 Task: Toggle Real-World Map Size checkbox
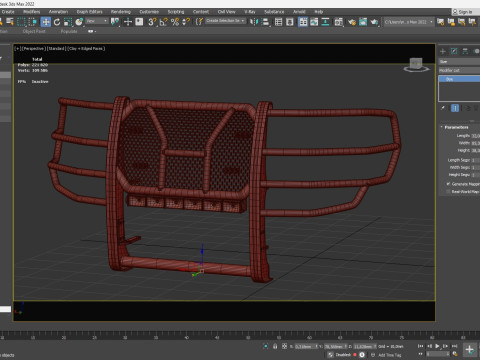click(449, 192)
